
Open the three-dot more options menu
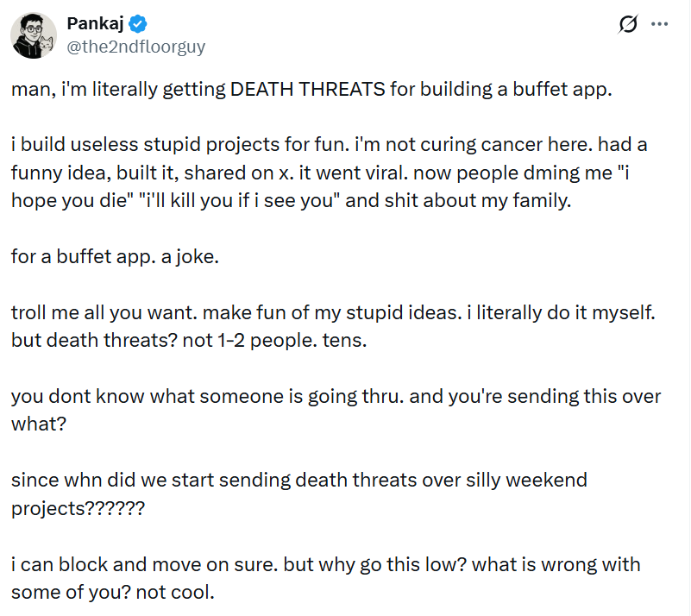659,25
